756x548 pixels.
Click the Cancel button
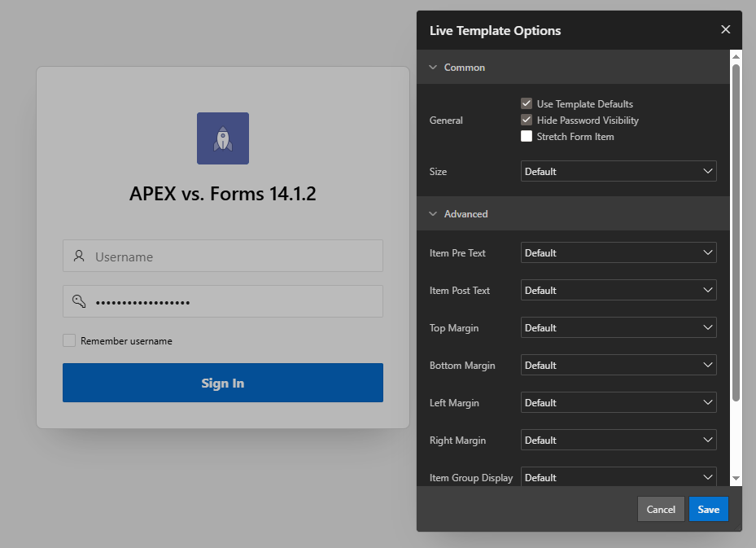coord(661,509)
